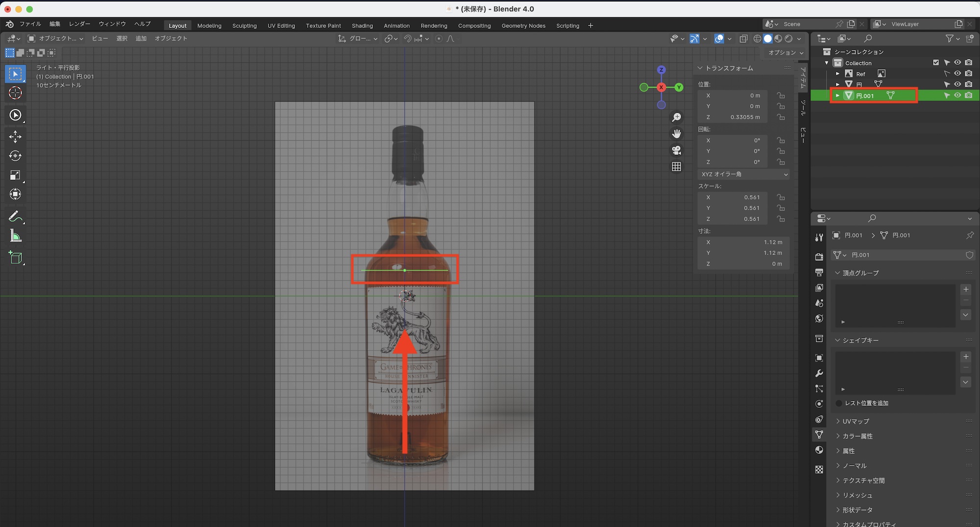Viewport: 980px width, 527px height.
Task: Open the ファイル menu
Action: [30, 24]
